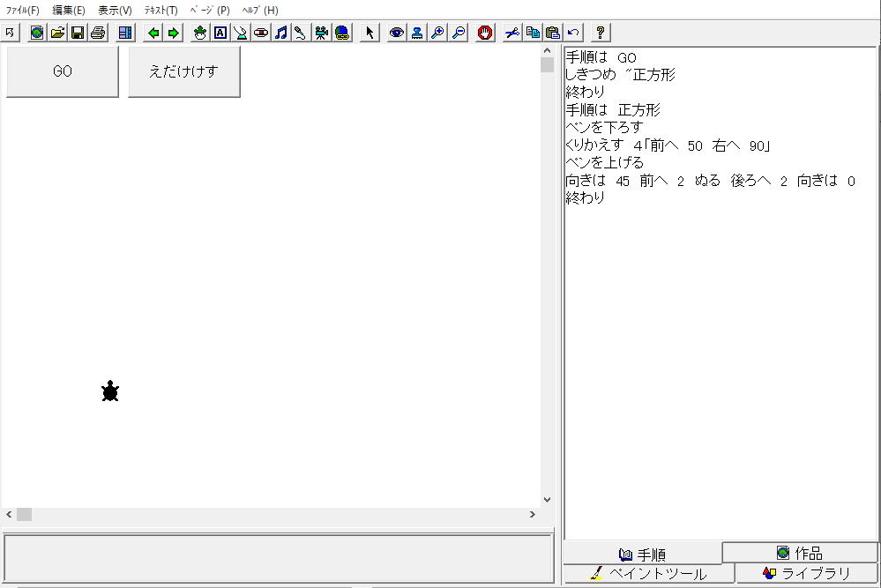The width and height of the screenshot is (881, 588).
Task: Click the zoom in magnifier icon
Action: tap(437, 33)
